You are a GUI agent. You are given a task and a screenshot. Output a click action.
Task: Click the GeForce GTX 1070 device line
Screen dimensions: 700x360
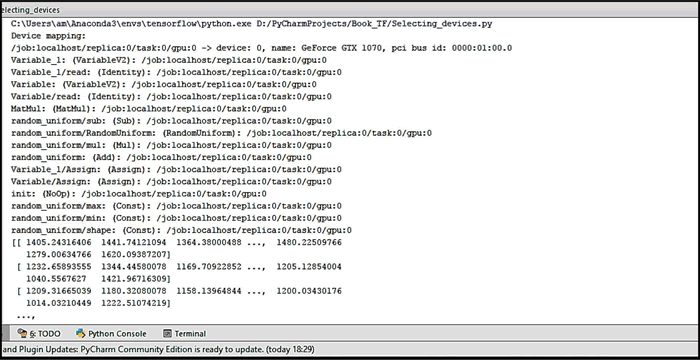coord(262,48)
